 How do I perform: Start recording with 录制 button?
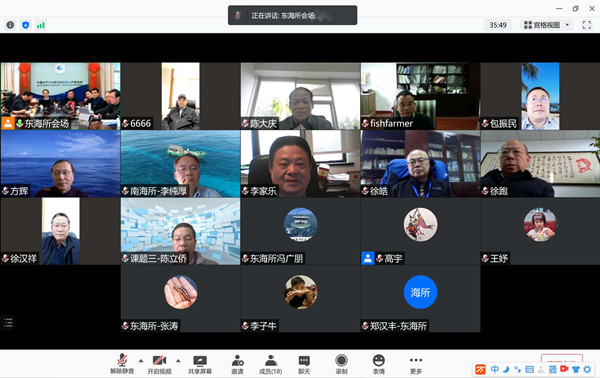pyautogui.click(x=341, y=364)
